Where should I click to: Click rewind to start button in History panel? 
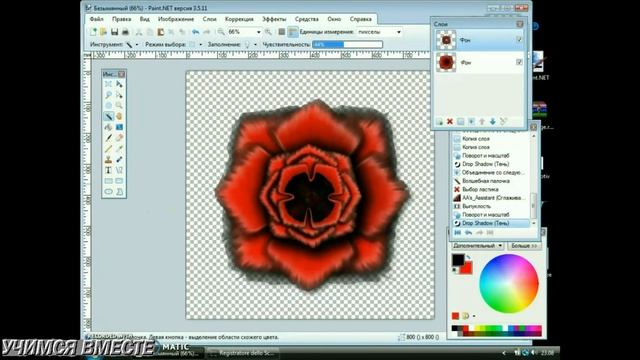coord(458,233)
